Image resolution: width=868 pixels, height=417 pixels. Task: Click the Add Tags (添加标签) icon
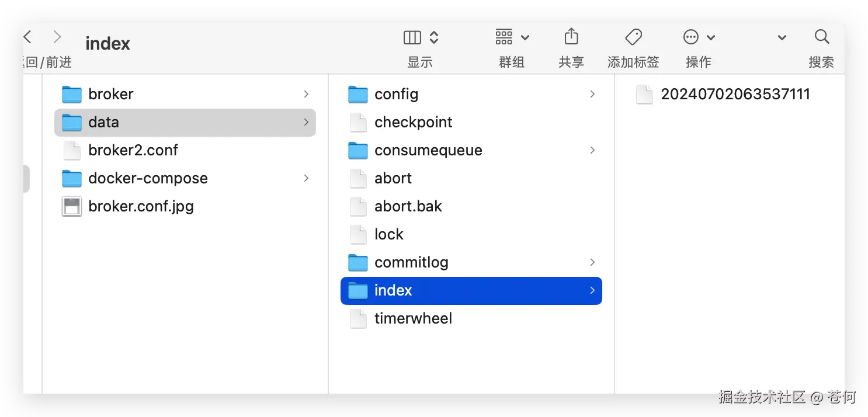[633, 38]
